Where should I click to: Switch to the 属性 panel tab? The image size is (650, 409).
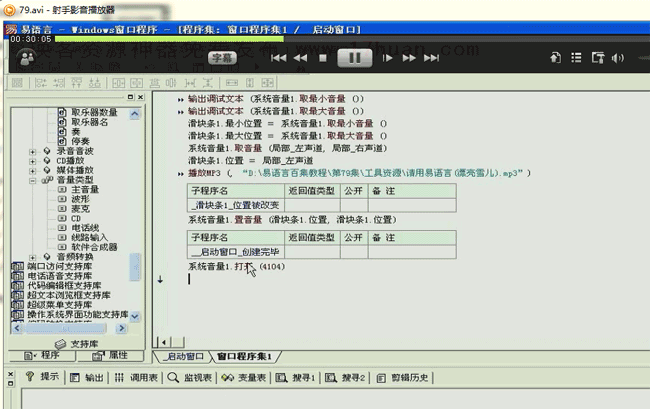click(x=110, y=356)
